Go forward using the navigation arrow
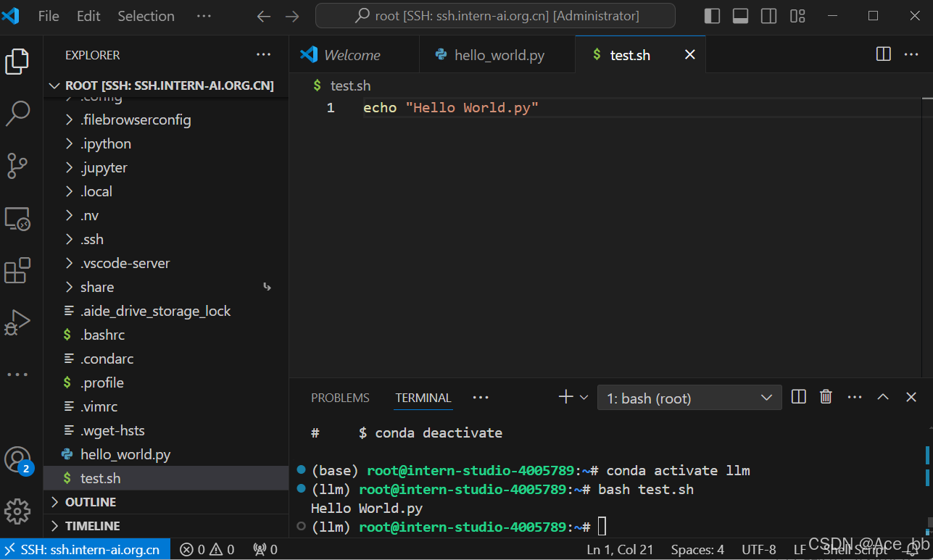Screen dimensions: 933x560 [292, 16]
